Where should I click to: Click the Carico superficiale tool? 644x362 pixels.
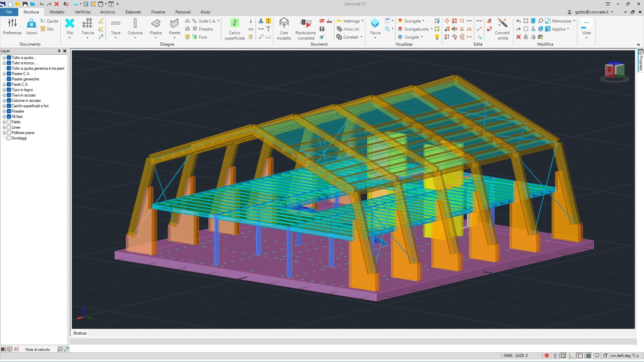234,23
